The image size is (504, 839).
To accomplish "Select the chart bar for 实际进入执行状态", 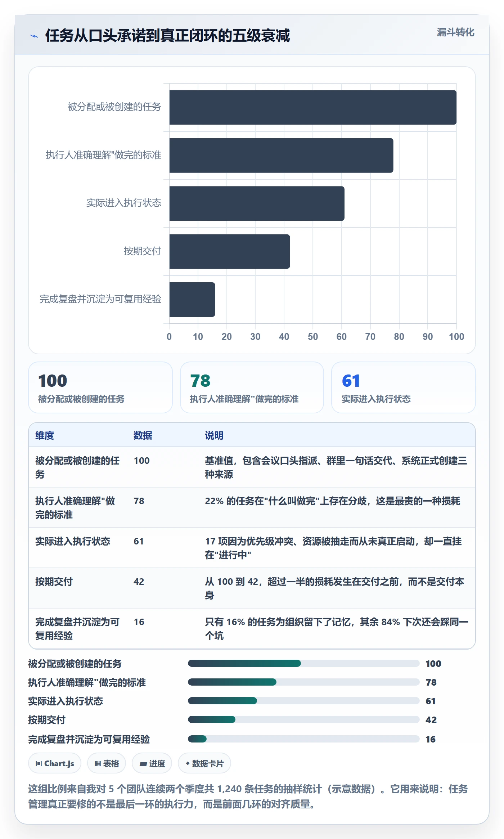I will (257, 203).
